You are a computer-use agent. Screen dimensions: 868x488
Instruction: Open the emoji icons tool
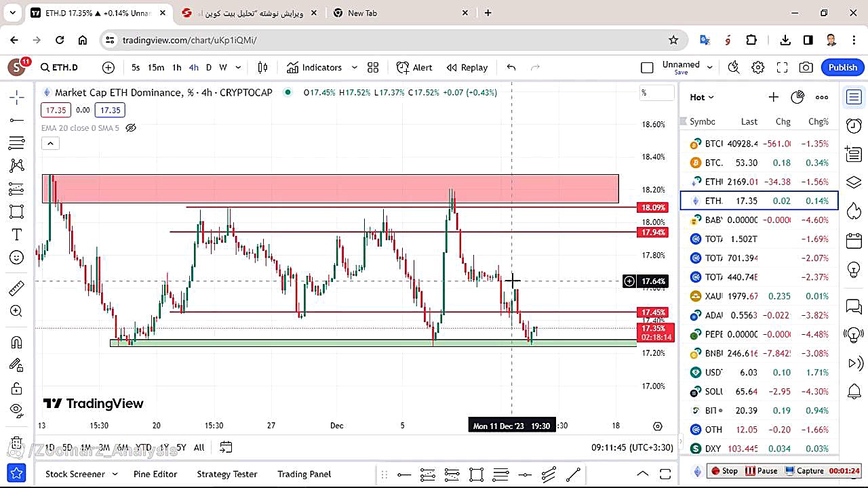pyautogui.click(x=17, y=258)
